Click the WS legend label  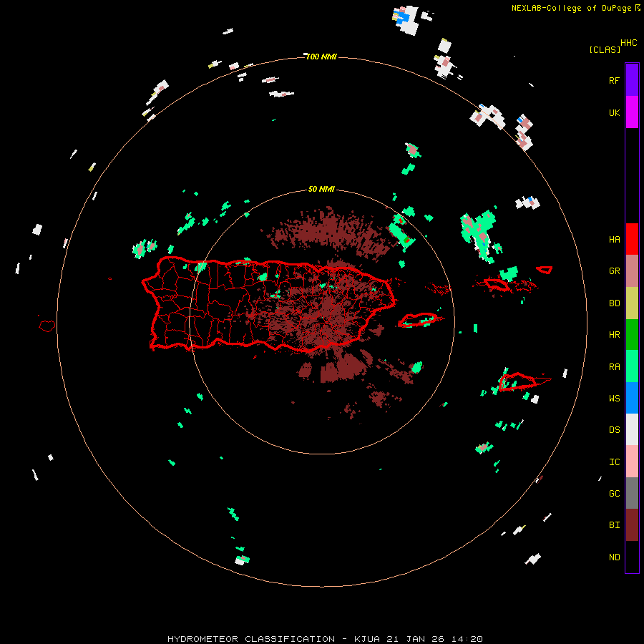click(614, 399)
